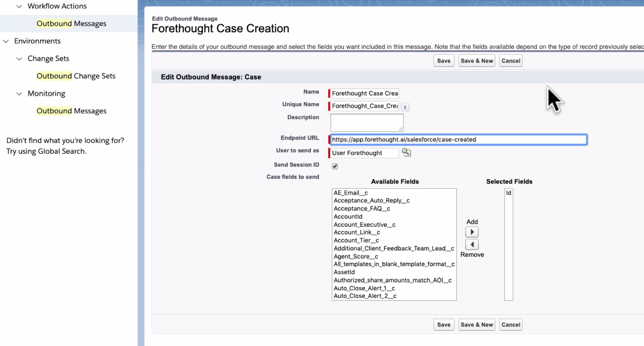Collapse the Workflow Actions section

pyautogui.click(x=19, y=6)
